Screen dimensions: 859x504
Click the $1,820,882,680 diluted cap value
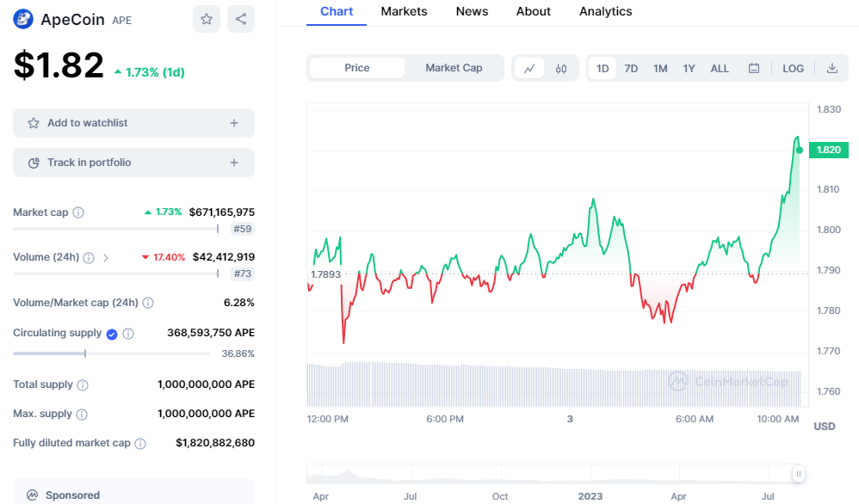(215, 443)
